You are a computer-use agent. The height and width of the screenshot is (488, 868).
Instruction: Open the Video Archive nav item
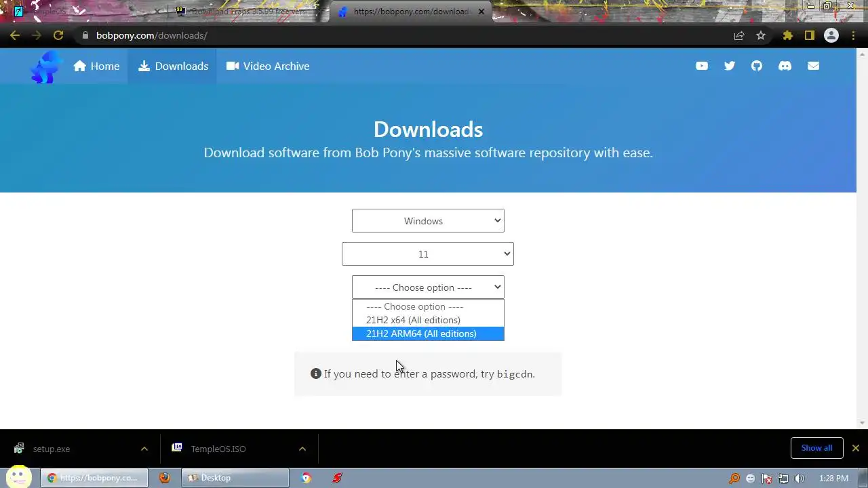point(268,66)
